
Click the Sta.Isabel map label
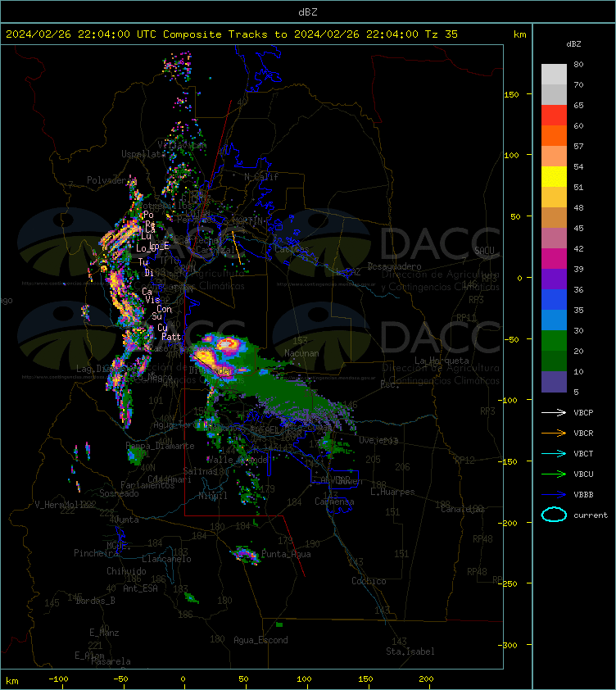(410, 651)
